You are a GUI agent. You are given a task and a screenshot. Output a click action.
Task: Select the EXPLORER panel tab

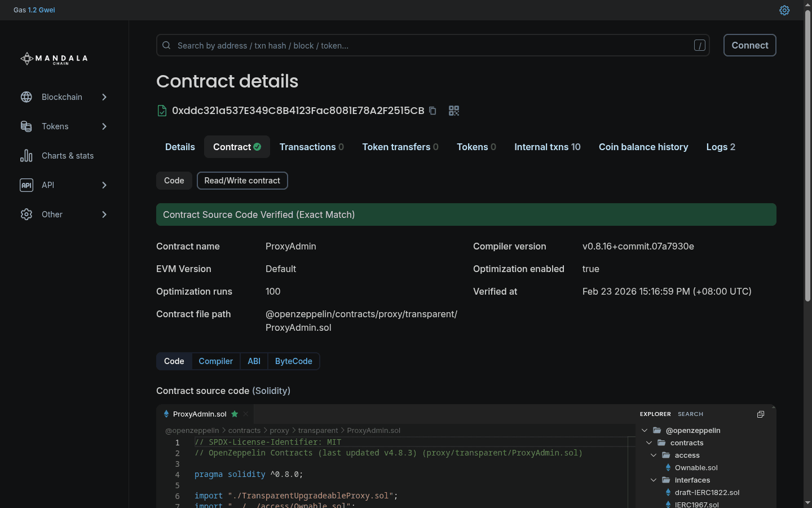coord(655,414)
